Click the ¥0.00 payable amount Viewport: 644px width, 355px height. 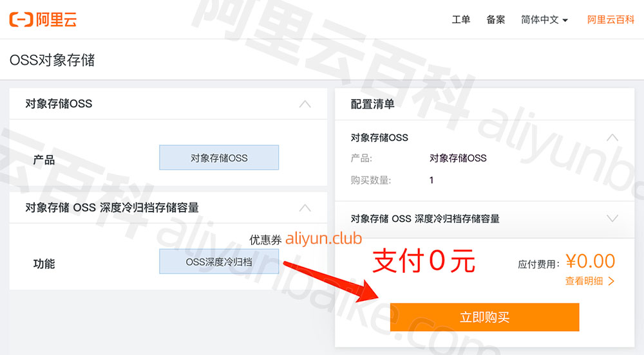tap(590, 260)
